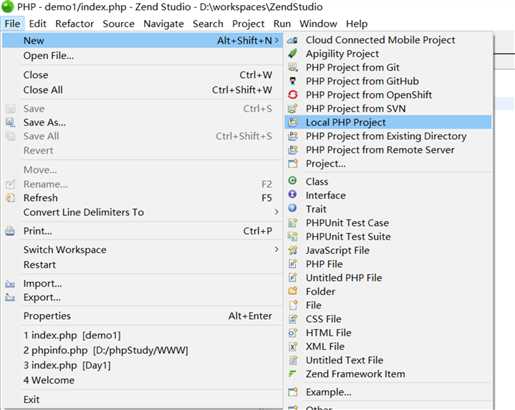The image size is (515, 410).
Task: Choose the File entry in New submenu
Action: point(388,305)
